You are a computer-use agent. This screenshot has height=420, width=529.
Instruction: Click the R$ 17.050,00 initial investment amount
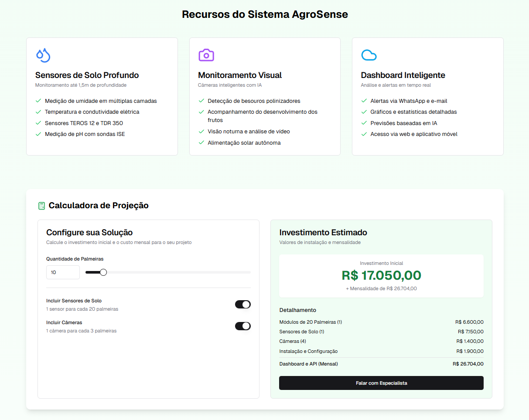(x=381, y=275)
